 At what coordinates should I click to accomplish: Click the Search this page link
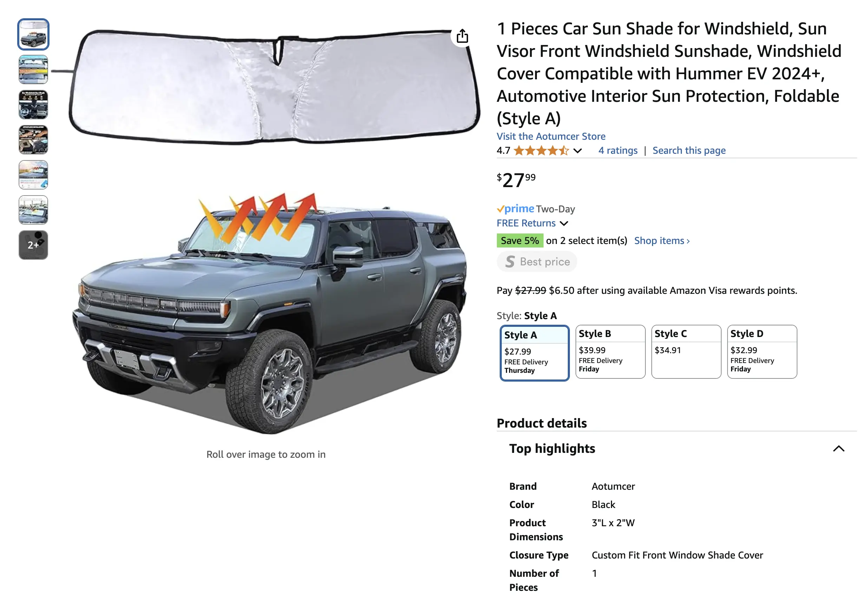point(689,151)
